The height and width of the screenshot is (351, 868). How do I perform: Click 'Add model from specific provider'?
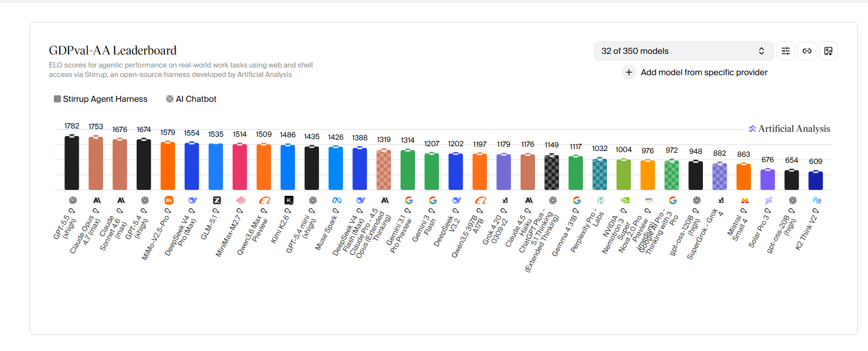pyautogui.click(x=704, y=72)
